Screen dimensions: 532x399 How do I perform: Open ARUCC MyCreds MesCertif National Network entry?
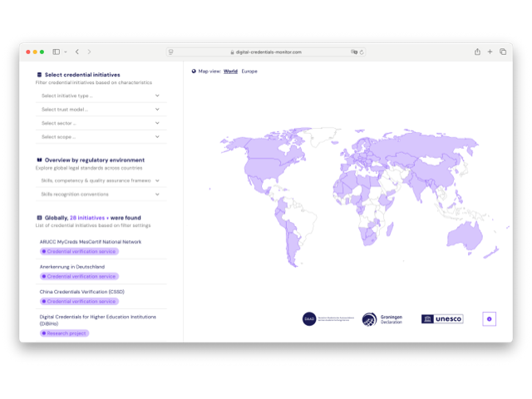[91, 242]
